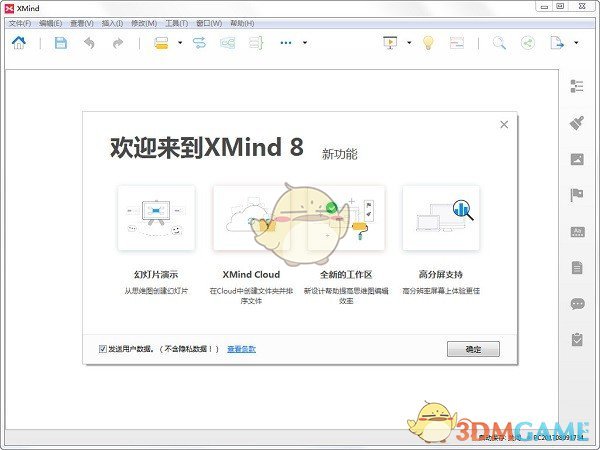The width and height of the screenshot is (600, 450).
Task: Open the three-dots more tools icon
Action: 286,42
